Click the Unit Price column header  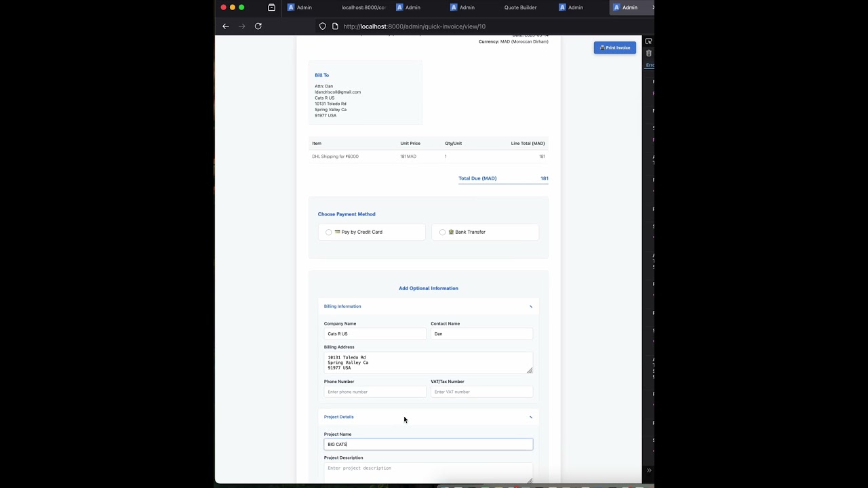(410, 144)
